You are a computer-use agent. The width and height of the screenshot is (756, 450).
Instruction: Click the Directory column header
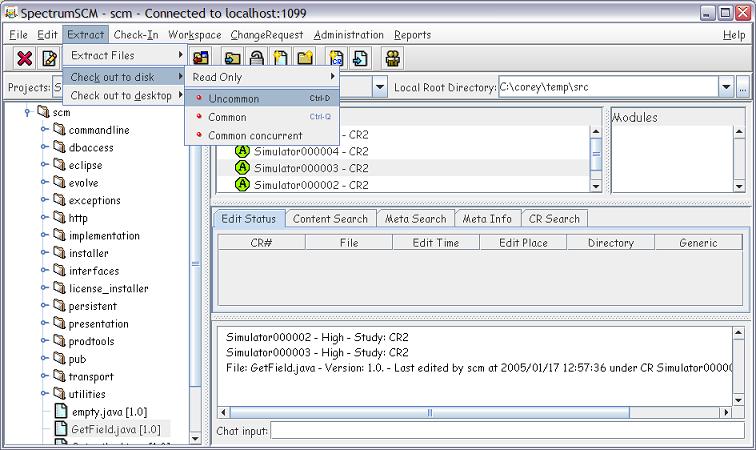click(610, 243)
